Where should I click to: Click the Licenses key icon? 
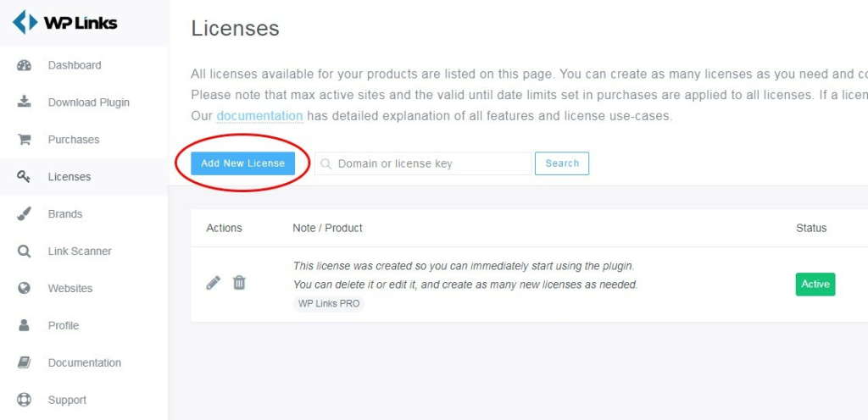pos(24,177)
